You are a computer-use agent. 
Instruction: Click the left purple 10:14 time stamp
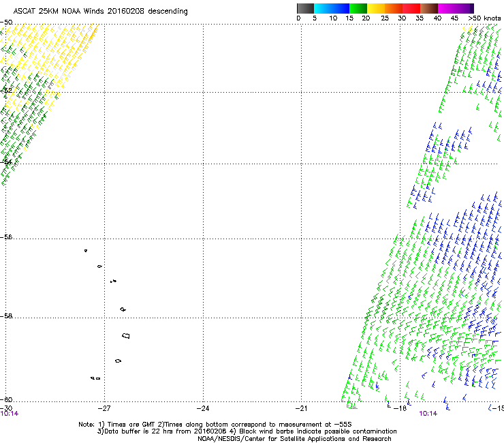tap(10, 414)
